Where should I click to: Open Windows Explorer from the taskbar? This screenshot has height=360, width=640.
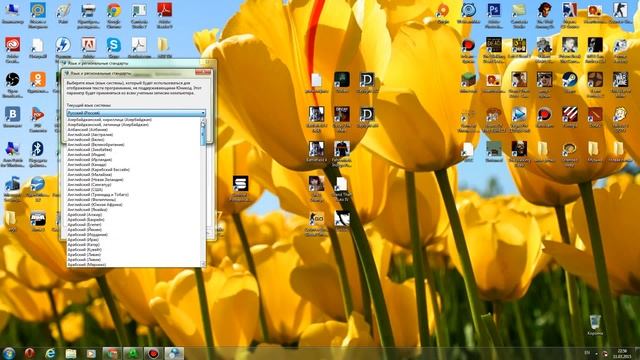pos(71,353)
